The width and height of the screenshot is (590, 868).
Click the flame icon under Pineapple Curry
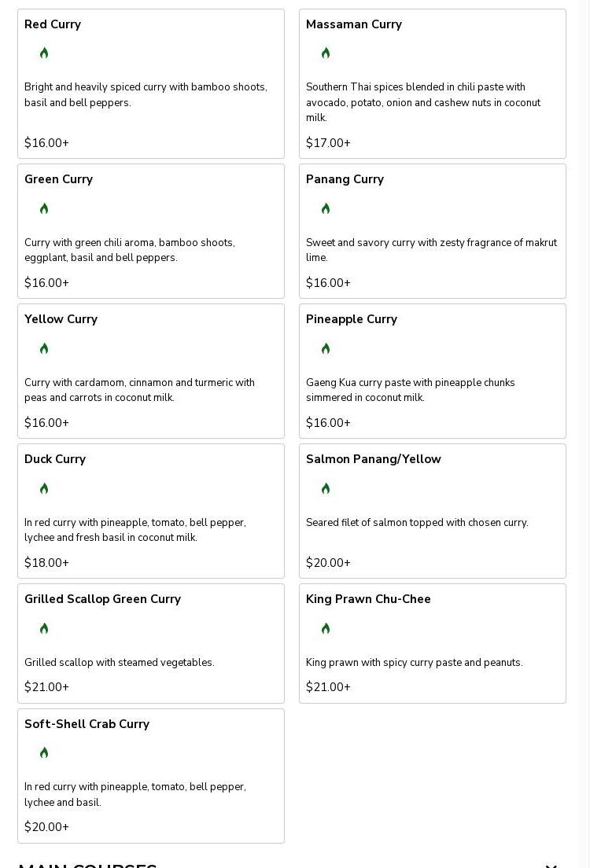coord(326,348)
